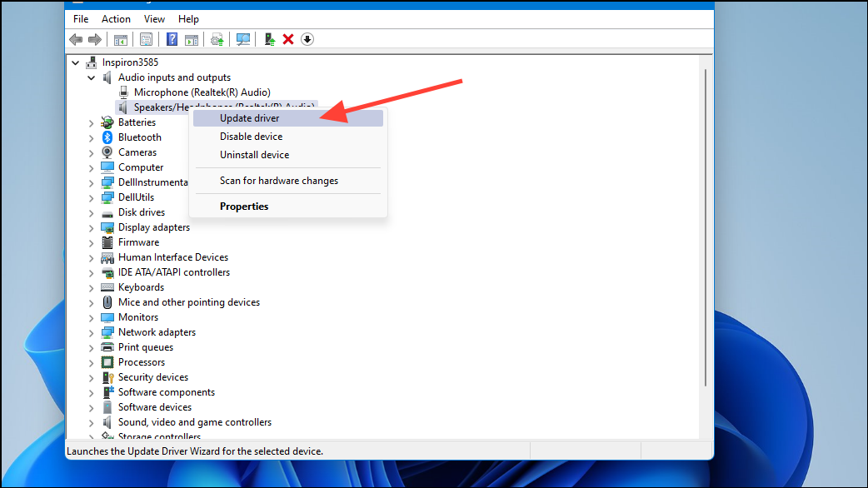Select the Security devices label

pyautogui.click(x=153, y=376)
